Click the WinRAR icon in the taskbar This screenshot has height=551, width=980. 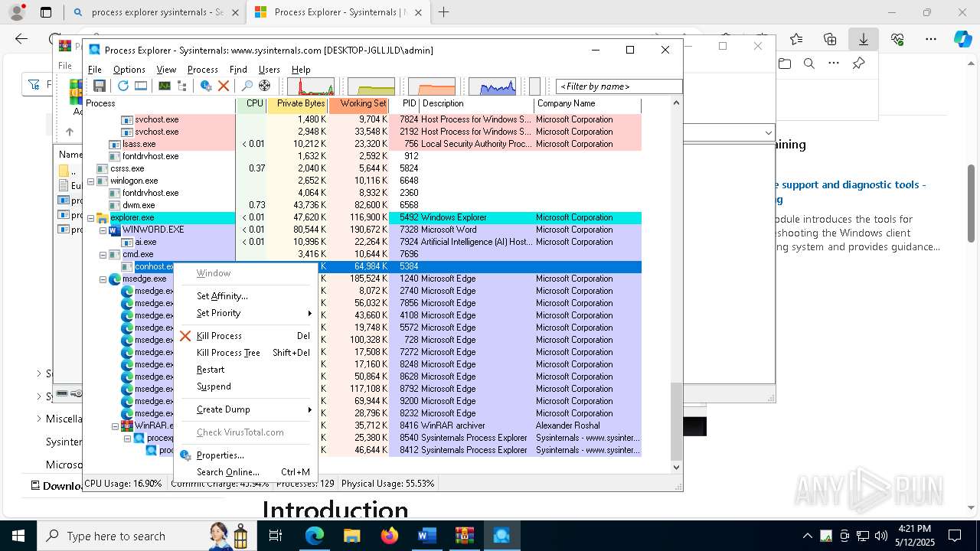click(464, 536)
